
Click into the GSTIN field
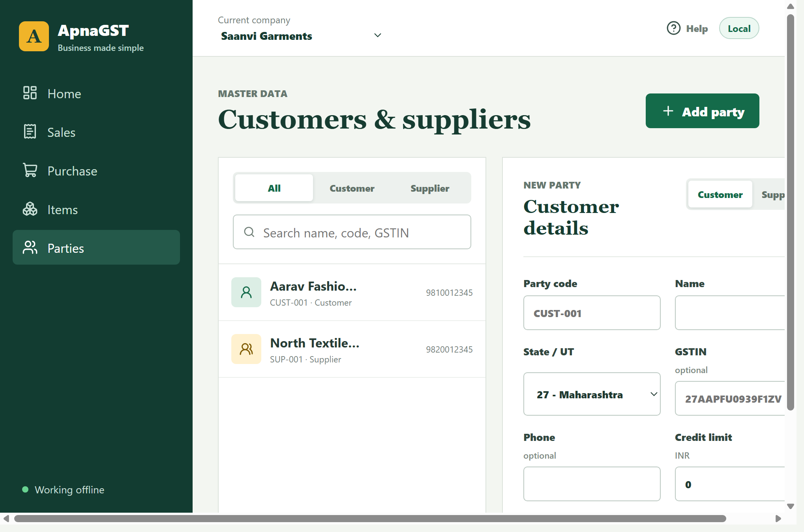730,398
